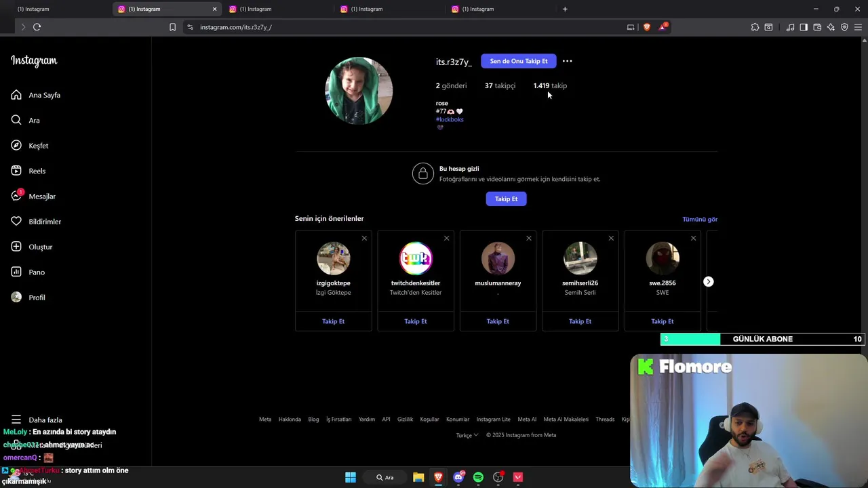Open Mesajlar messenger icon with badge

point(16,196)
